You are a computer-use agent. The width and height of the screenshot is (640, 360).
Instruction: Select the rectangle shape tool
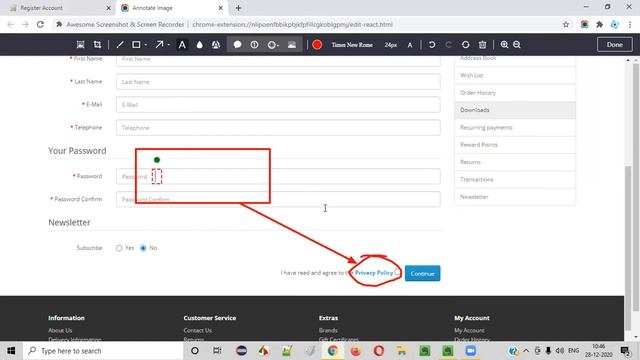[x=136, y=44]
